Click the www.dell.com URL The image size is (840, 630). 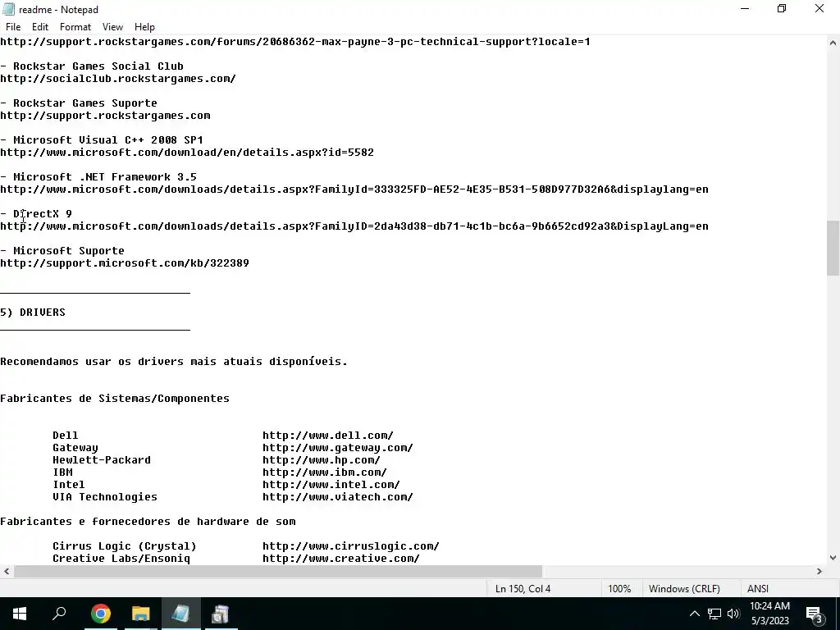(x=328, y=436)
